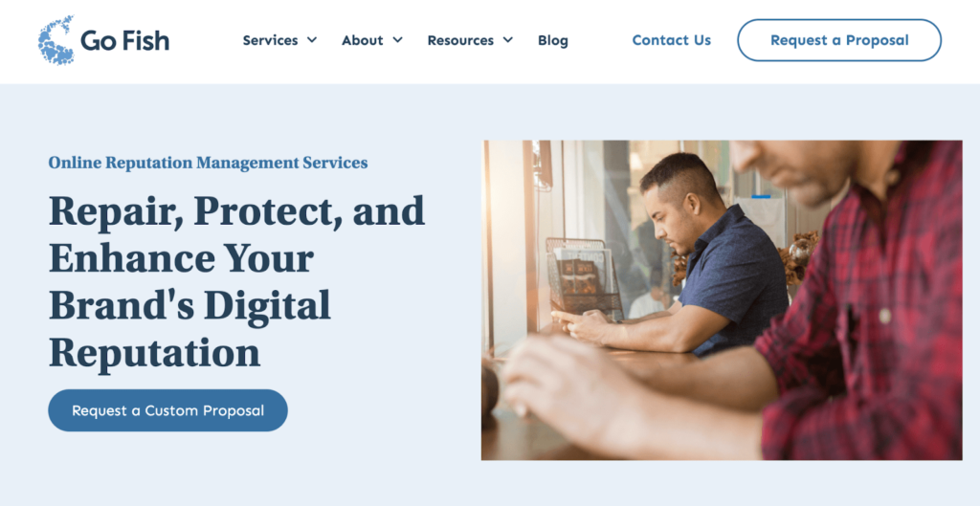Open the Services menu

270,40
